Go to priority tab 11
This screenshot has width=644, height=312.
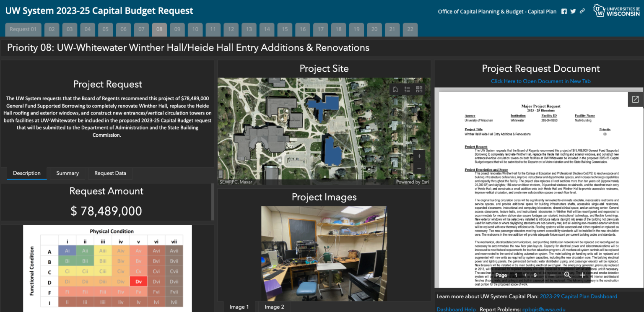pyautogui.click(x=213, y=29)
